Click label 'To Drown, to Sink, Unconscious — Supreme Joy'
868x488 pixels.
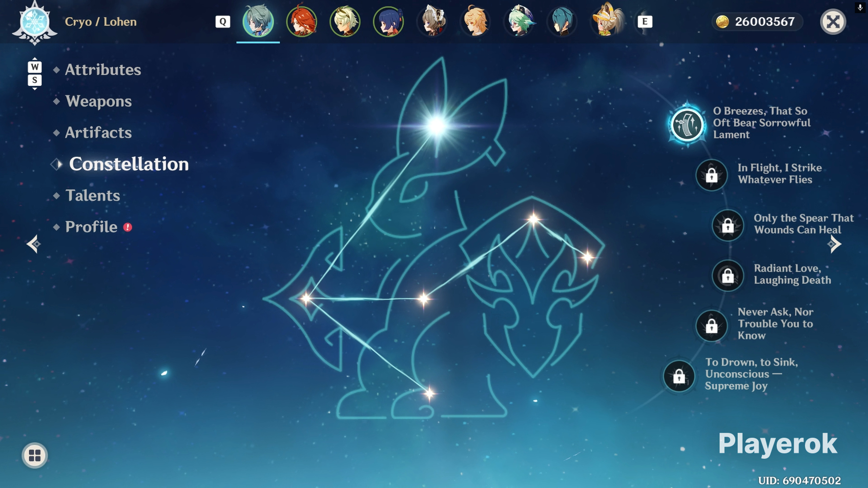pyautogui.click(x=751, y=374)
